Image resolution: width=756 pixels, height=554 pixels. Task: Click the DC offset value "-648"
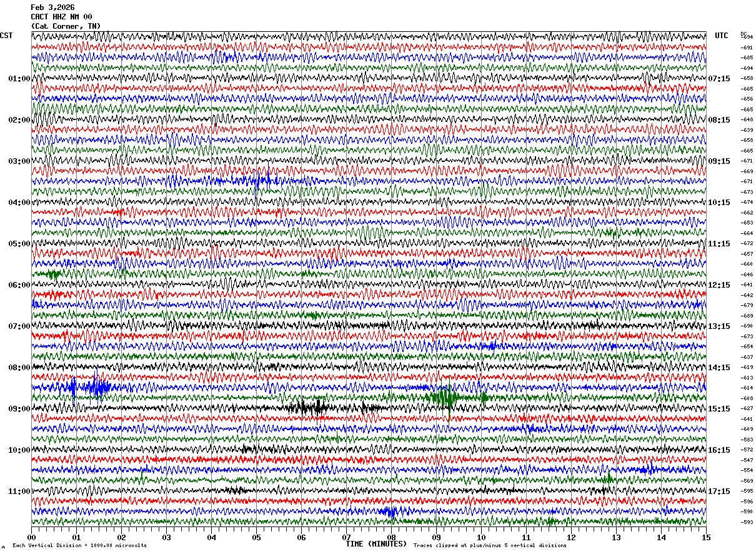(x=747, y=119)
